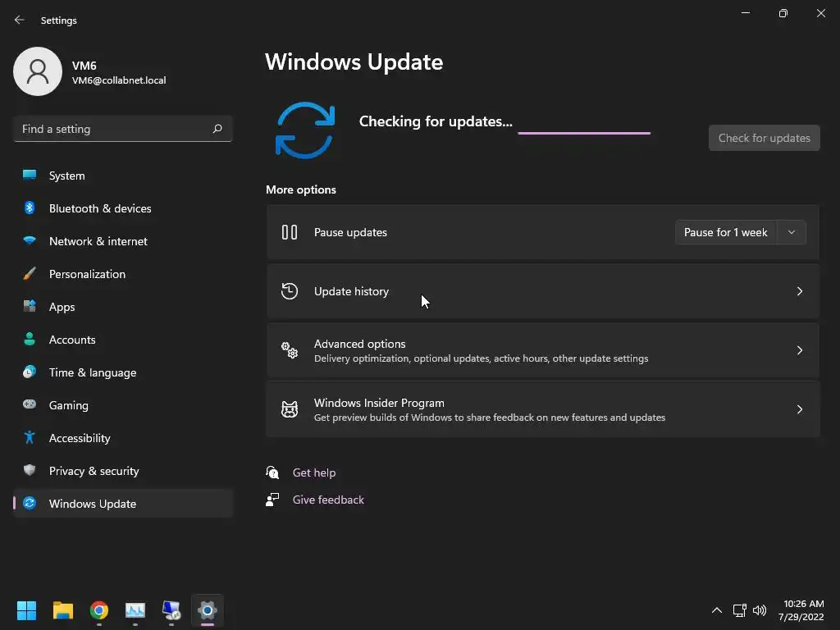
Task: Select Windows Update in sidebar
Action: pos(123,504)
